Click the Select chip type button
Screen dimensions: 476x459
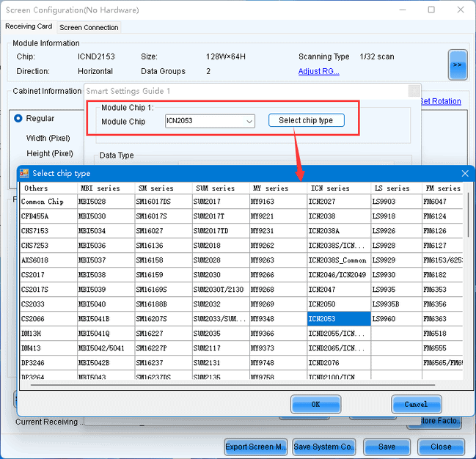point(306,120)
